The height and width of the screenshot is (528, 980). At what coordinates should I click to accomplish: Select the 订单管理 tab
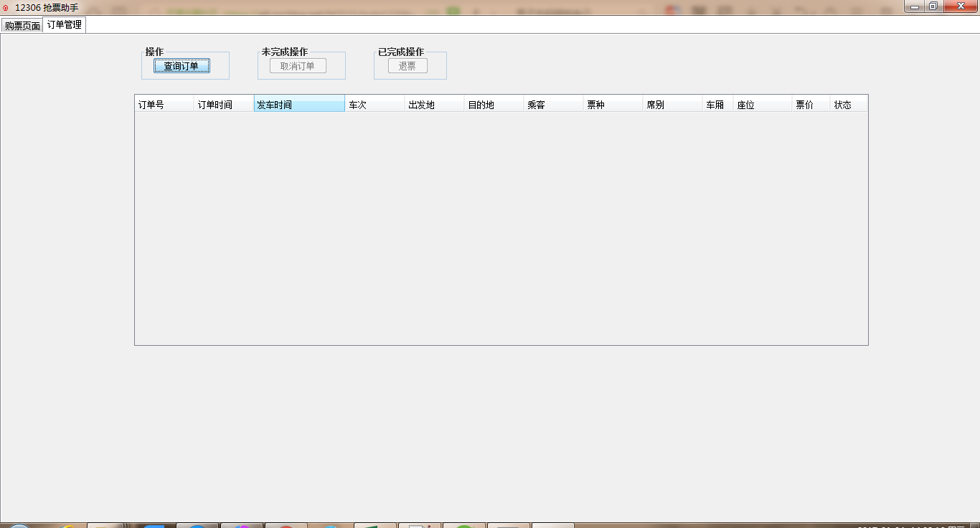pyautogui.click(x=65, y=24)
